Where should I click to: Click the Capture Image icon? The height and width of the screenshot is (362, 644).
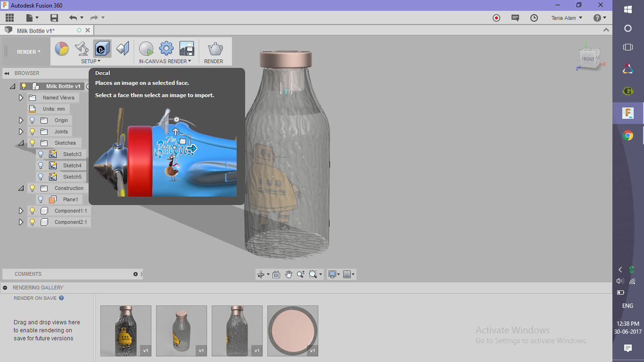(187, 49)
